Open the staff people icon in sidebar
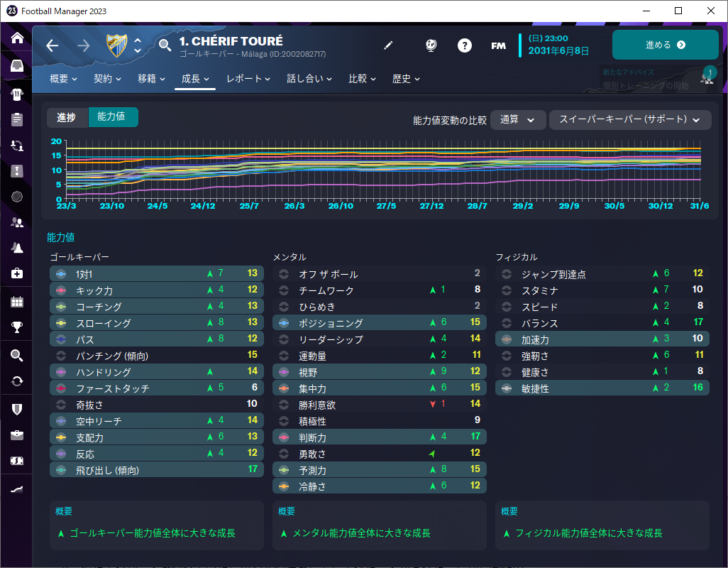 (17, 222)
